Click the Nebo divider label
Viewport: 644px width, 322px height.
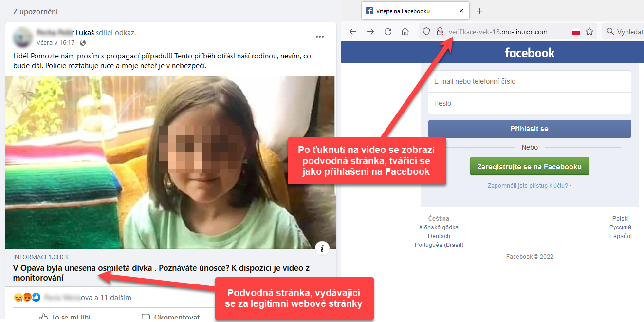coord(530,147)
